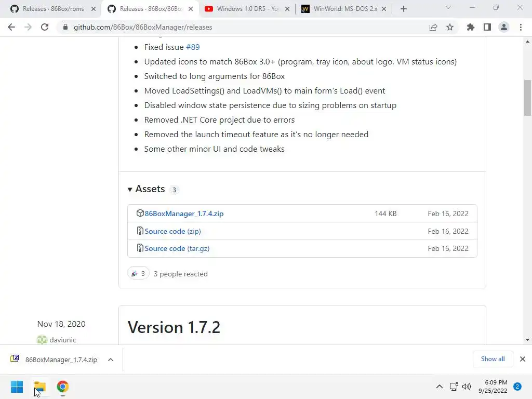Screen dimensions: 532x399
Task: Click the page scrollbar thumb
Action: coord(527,98)
